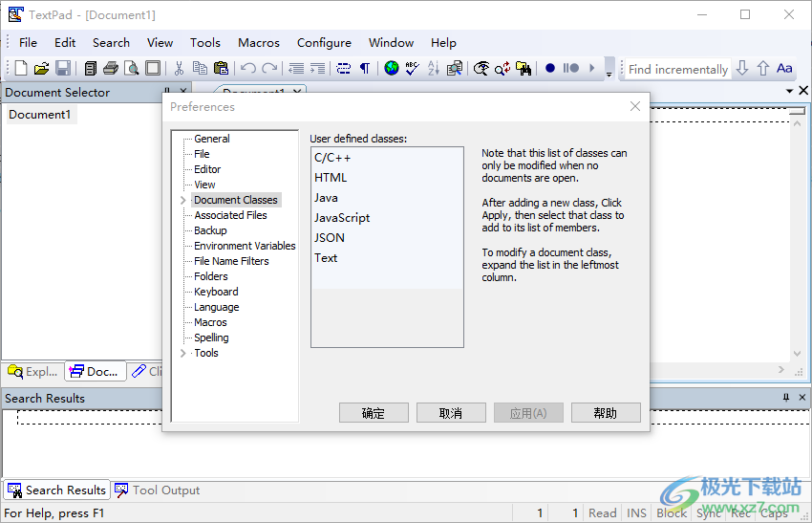Open Print Preview from toolbar
Viewport: 812px width, 523px height.
(x=132, y=69)
